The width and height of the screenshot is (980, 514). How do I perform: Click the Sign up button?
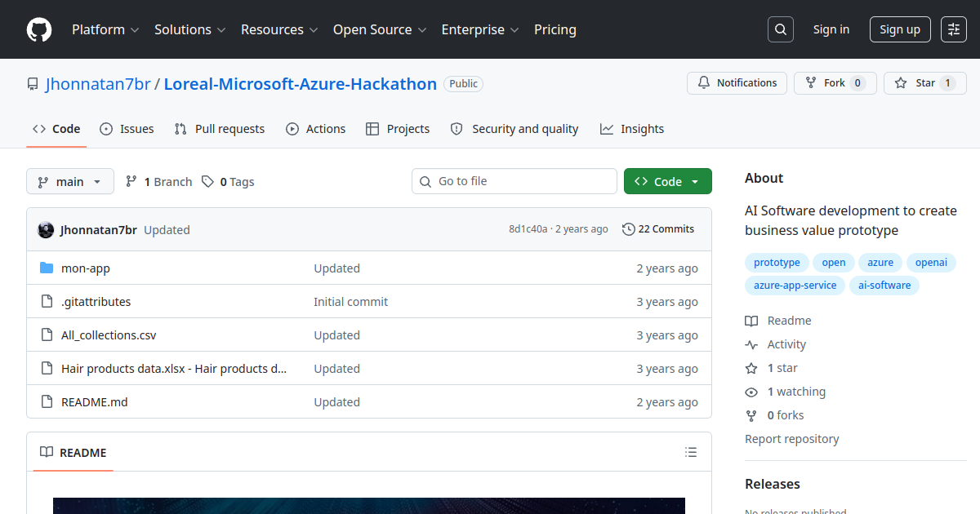pos(900,29)
